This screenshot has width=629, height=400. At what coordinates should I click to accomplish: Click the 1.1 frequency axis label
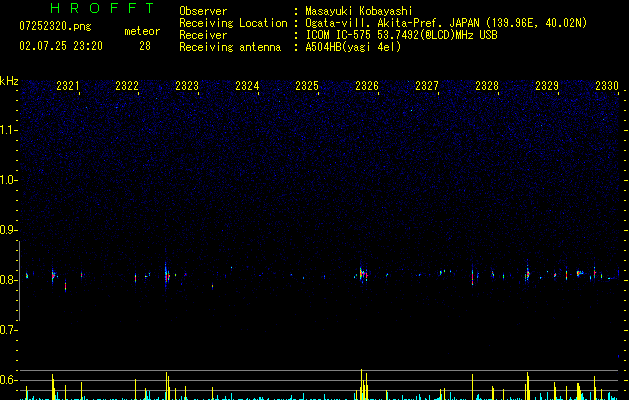click(7, 130)
